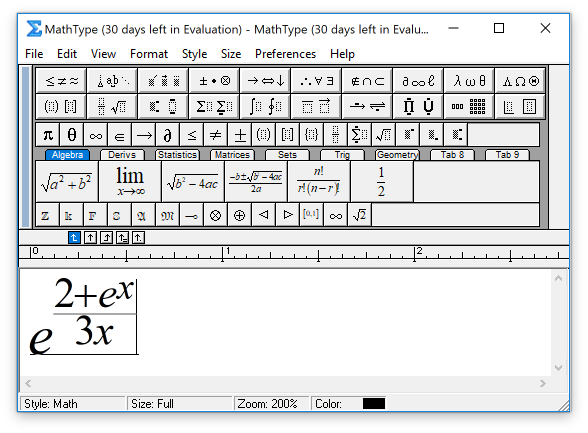Open labeled arrow templates palette
588x433 pixels.
click(x=368, y=106)
